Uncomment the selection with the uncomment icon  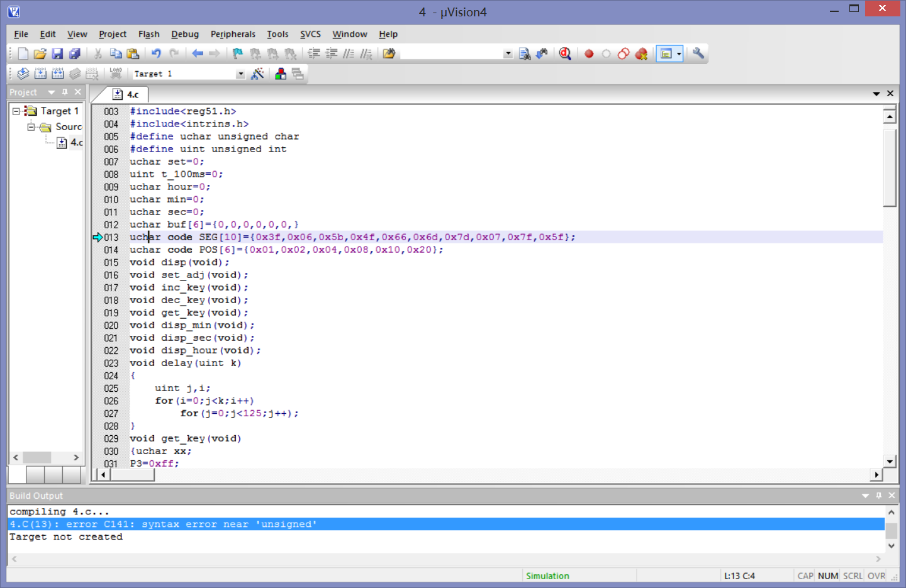(366, 54)
